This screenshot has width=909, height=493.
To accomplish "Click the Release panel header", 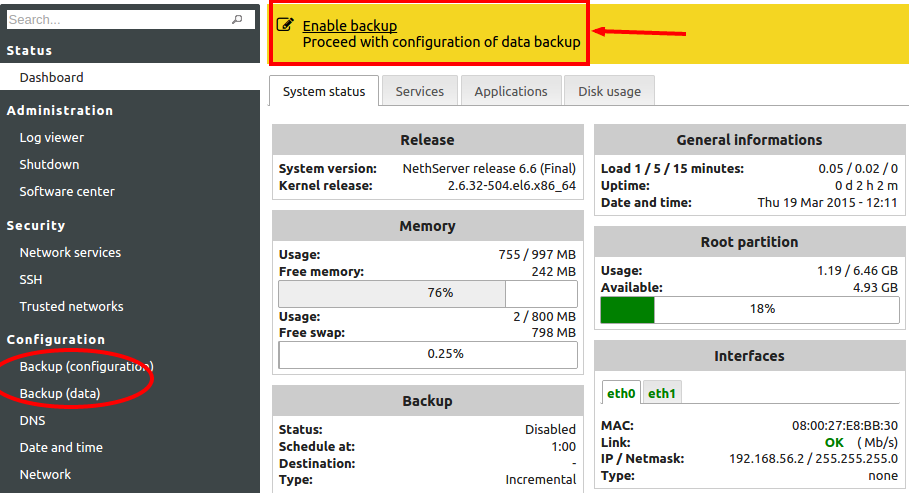I will [428, 140].
